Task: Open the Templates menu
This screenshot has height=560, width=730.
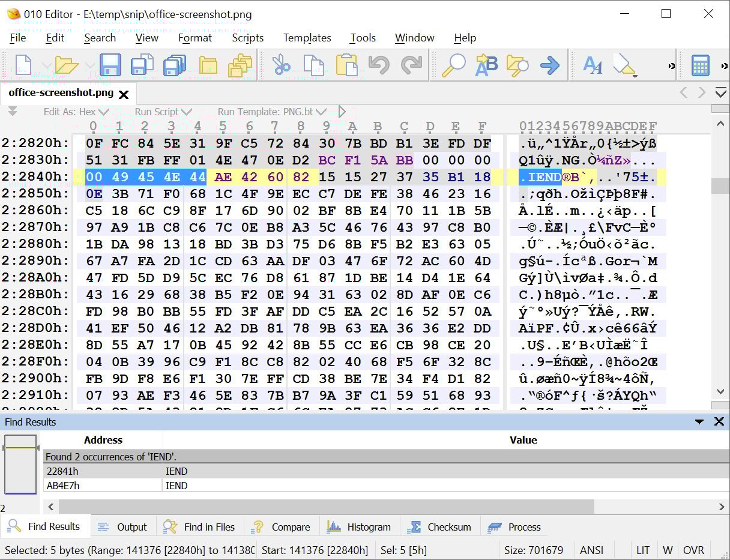Action: (x=307, y=38)
